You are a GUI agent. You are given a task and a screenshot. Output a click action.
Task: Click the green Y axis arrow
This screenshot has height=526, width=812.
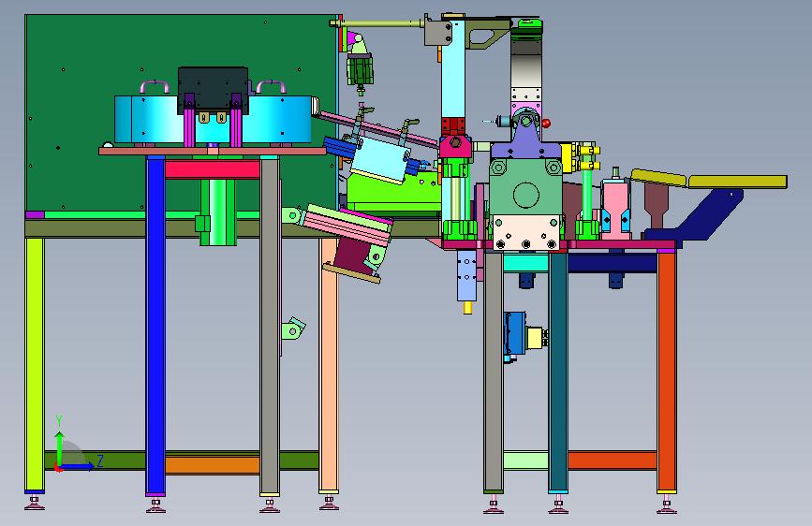pos(60,447)
